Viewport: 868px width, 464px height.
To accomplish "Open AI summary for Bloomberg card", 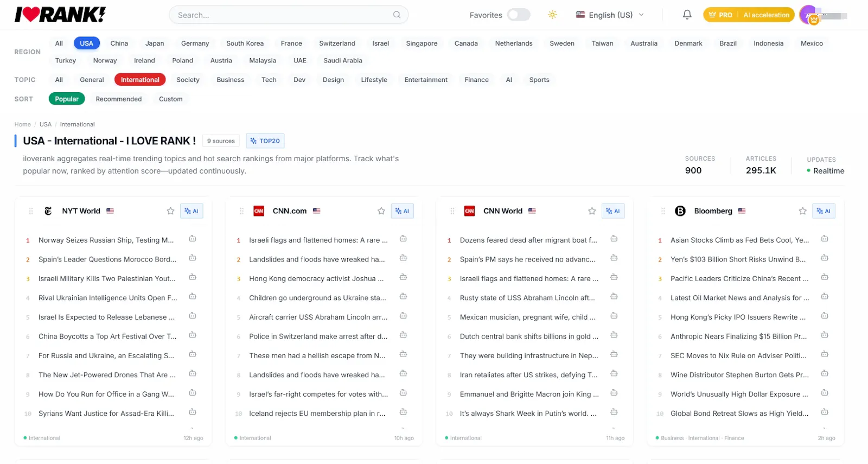I will (x=824, y=211).
